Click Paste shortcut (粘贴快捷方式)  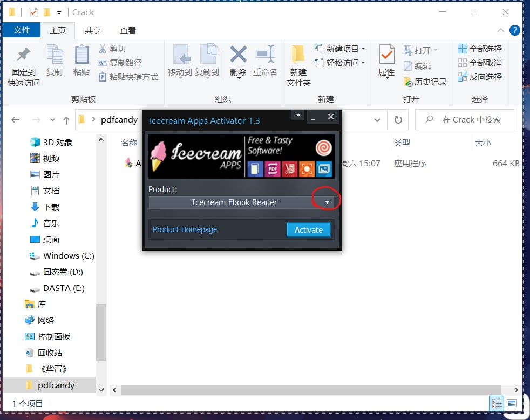point(128,77)
